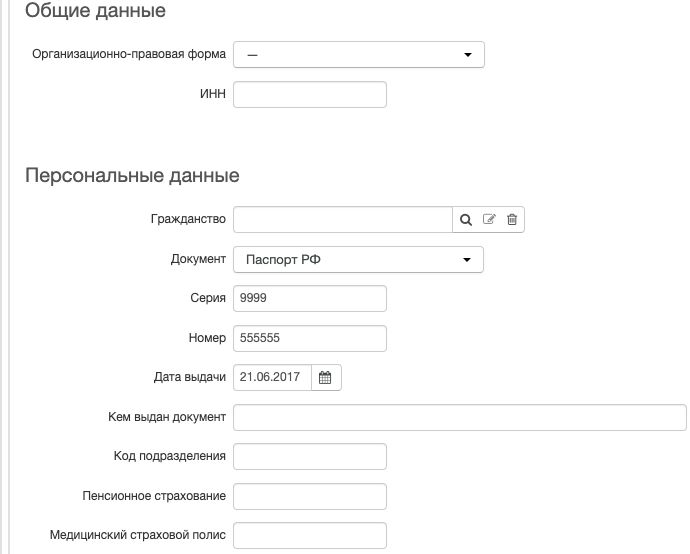Image resolution: width=690 pixels, height=554 pixels.
Task: Click the Медицинский страховой полис label text
Action: pos(138,535)
